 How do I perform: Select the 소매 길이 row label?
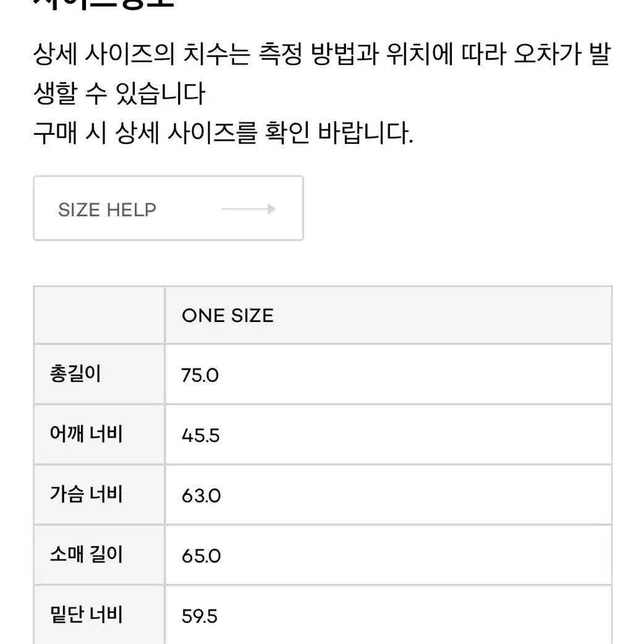(87, 554)
